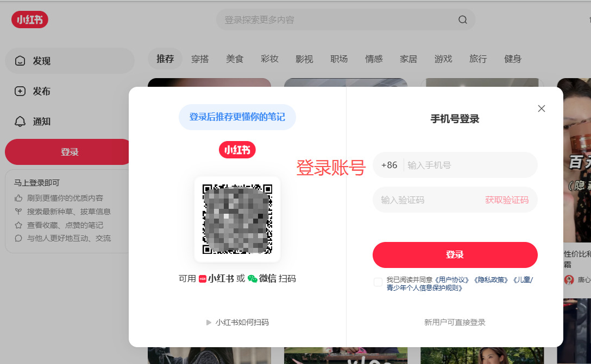Select the 健身 category tab
The width and height of the screenshot is (591, 364).
click(513, 59)
